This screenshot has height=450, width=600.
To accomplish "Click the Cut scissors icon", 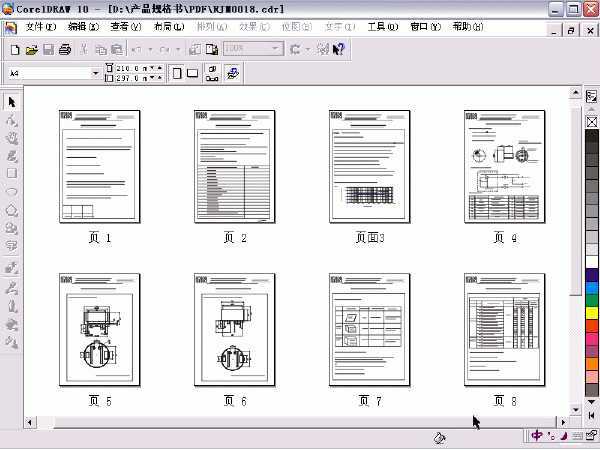I will tap(84, 49).
